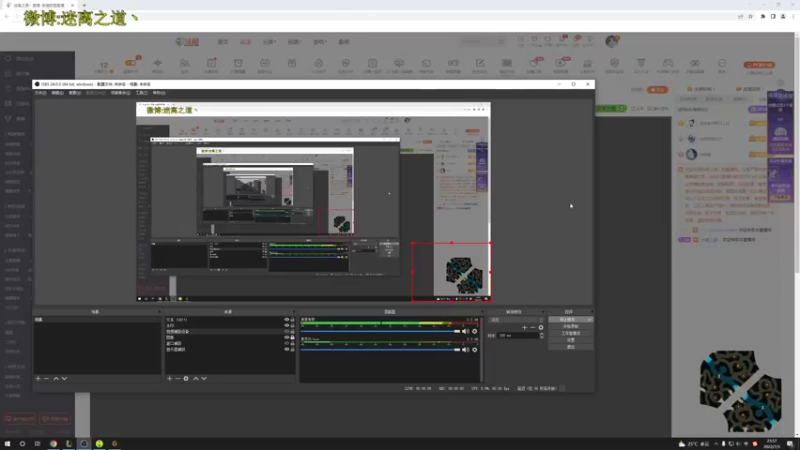Viewport: 800px width, 450px height.
Task: Mute the desktop audio speaker icon
Action: point(465,332)
